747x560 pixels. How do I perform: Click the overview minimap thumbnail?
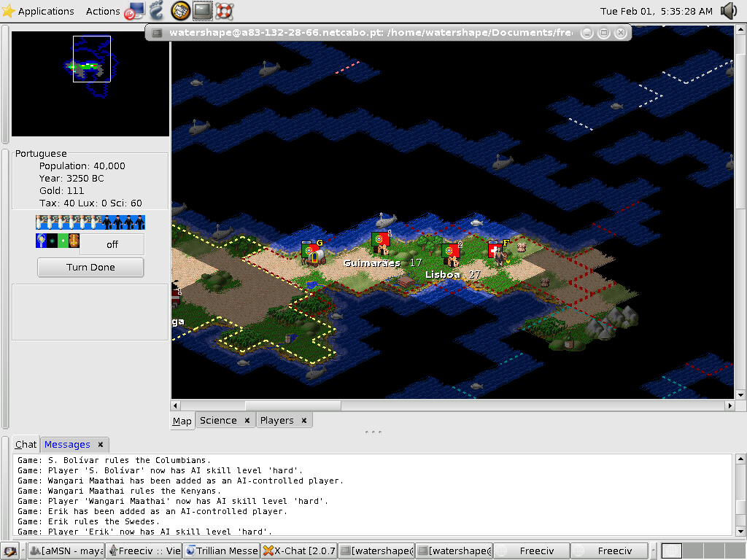(90, 84)
